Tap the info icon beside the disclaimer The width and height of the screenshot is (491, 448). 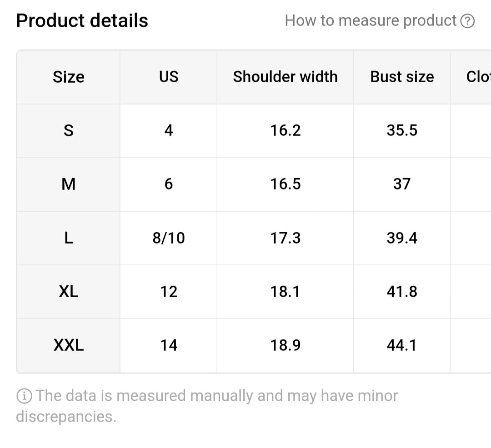(24, 396)
